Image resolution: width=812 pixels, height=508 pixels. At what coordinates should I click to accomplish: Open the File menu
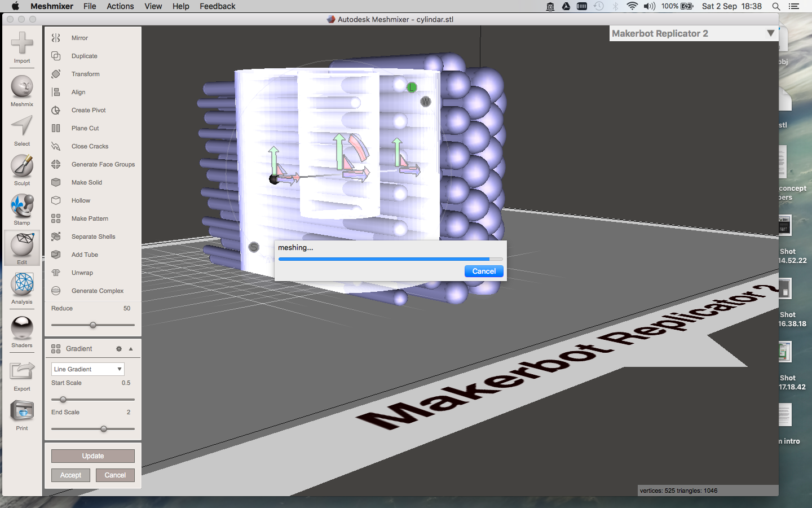90,6
